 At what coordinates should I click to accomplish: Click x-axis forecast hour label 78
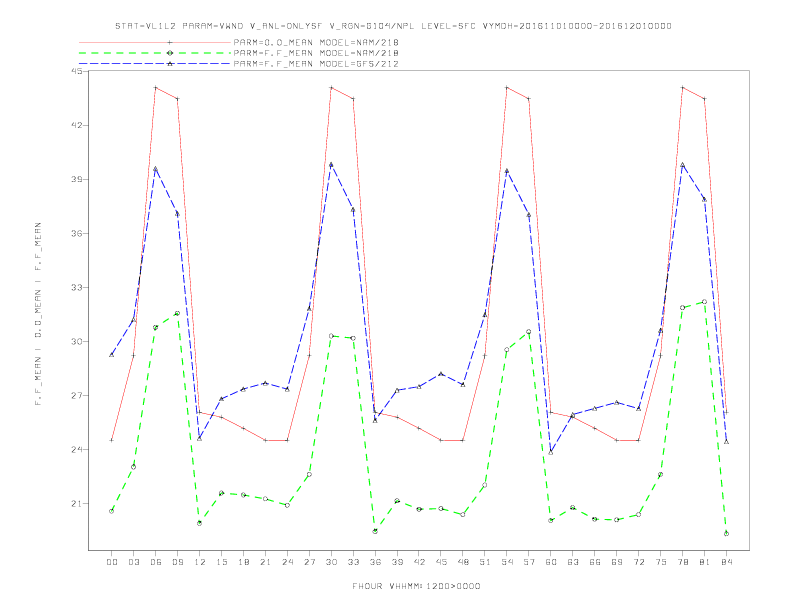point(683,562)
